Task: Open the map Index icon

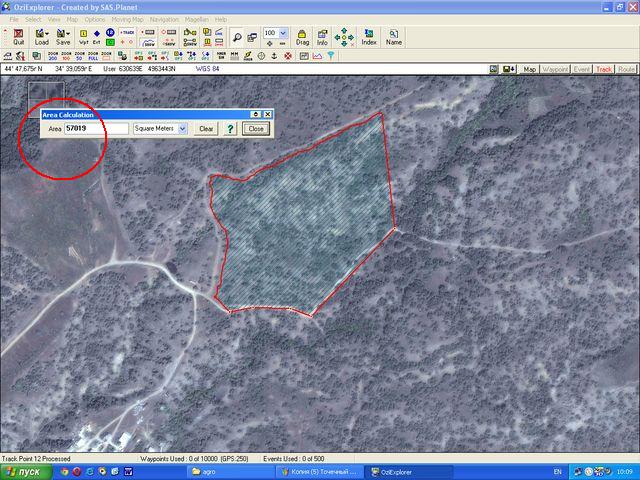Action: click(x=369, y=37)
